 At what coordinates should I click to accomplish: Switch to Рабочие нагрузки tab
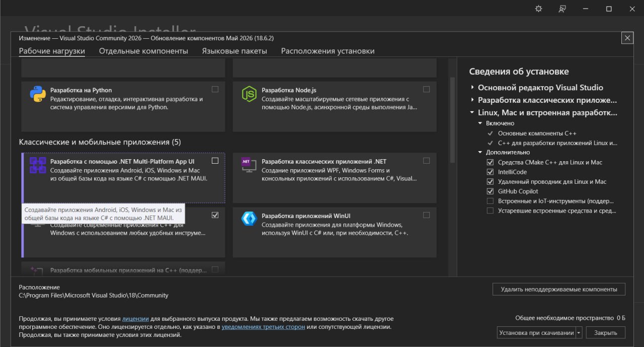(52, 51)
